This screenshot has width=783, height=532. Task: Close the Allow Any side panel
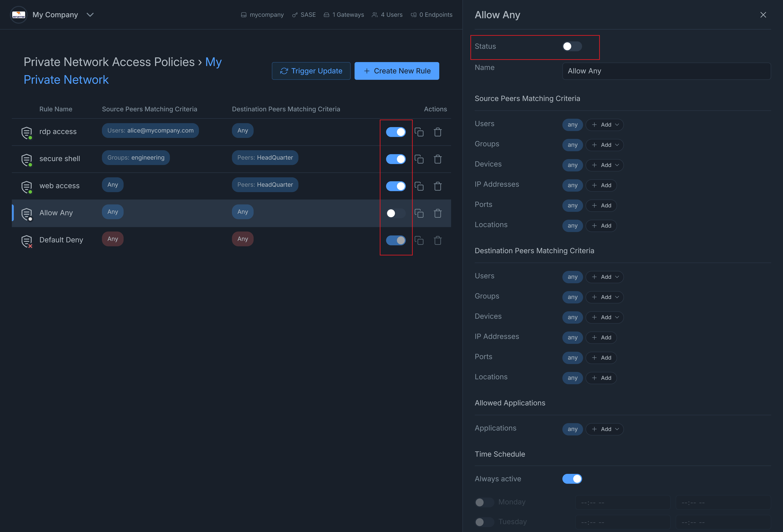click(x=763, y=15)
